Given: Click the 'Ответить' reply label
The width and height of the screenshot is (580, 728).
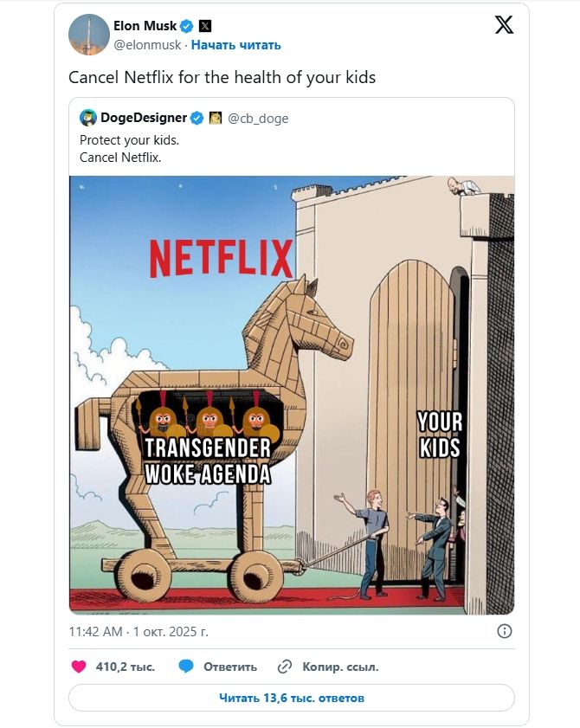Looking at the screenshot, I should [x=230, y=667].
